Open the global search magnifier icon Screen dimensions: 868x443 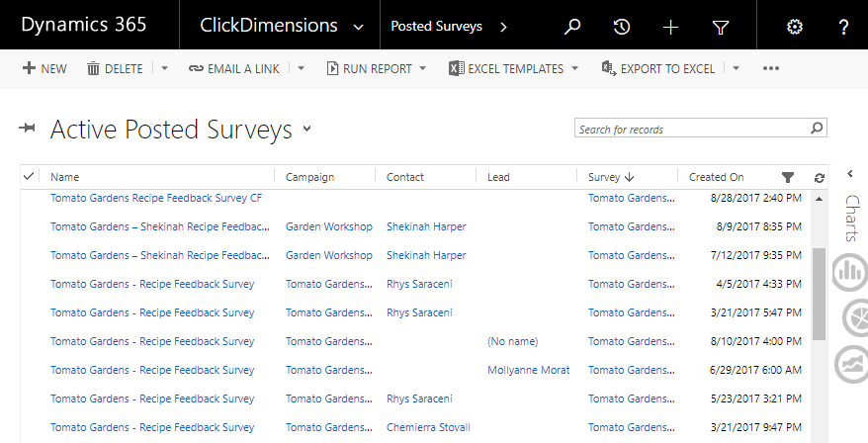(572, 26)
